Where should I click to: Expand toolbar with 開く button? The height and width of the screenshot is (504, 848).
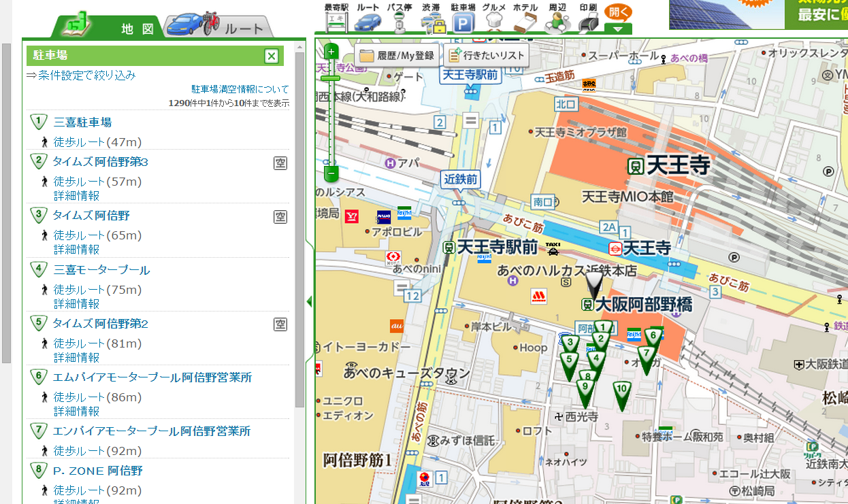coord(618,18)
